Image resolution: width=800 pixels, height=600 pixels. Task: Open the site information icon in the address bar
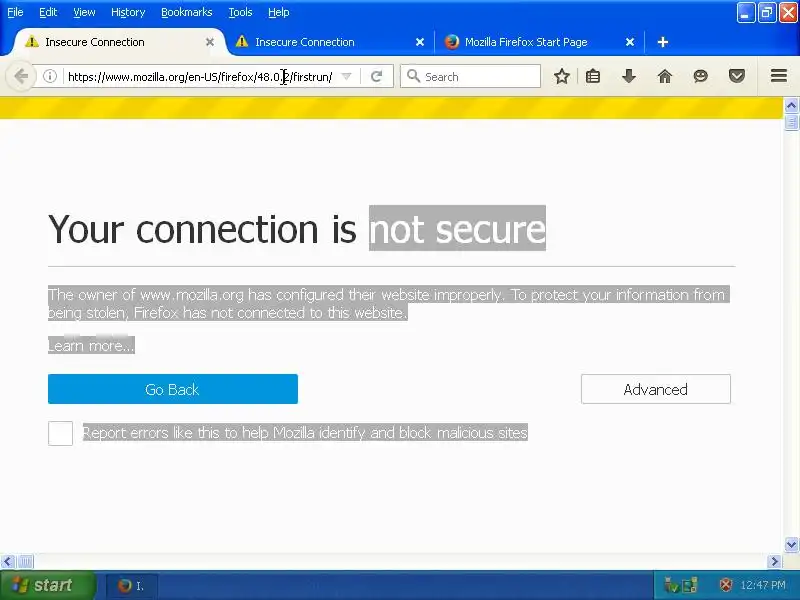point(49,77)
